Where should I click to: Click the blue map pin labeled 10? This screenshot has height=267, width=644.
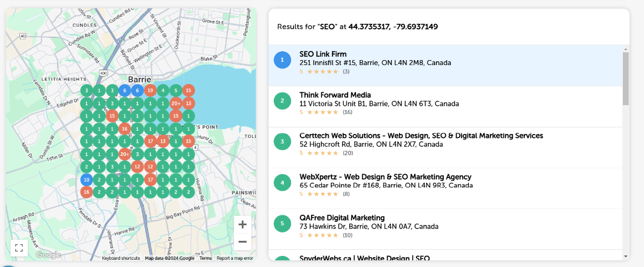pyautogui.click(x=86, y=180)
